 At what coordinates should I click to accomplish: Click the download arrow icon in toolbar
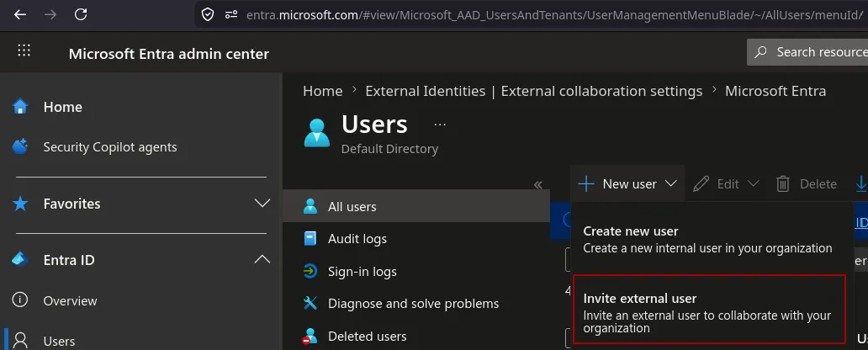point(861,183)
